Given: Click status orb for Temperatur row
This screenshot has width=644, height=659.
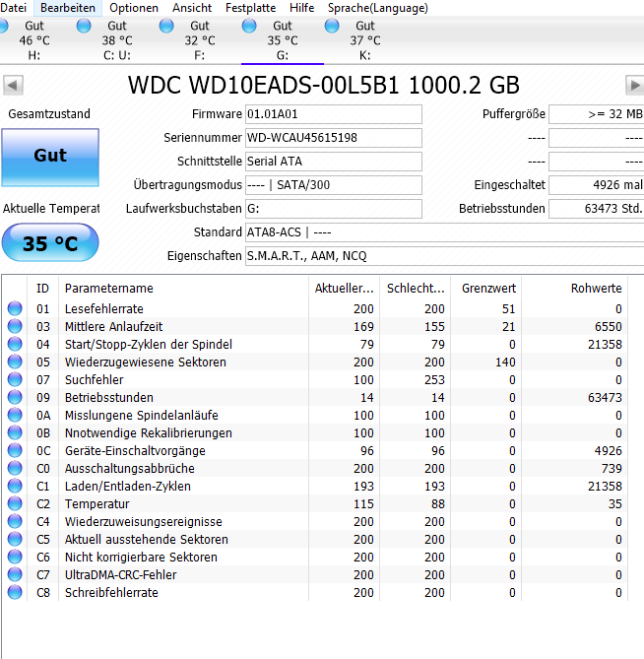Looking at the screenshot, I should tap(15, 503).
